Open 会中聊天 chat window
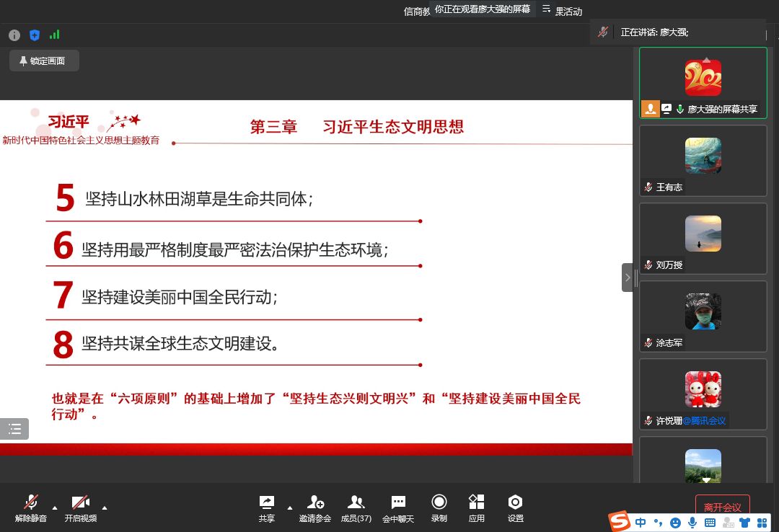Image resolution: width=779 pixels, height=532 pixels. point(398,508)
